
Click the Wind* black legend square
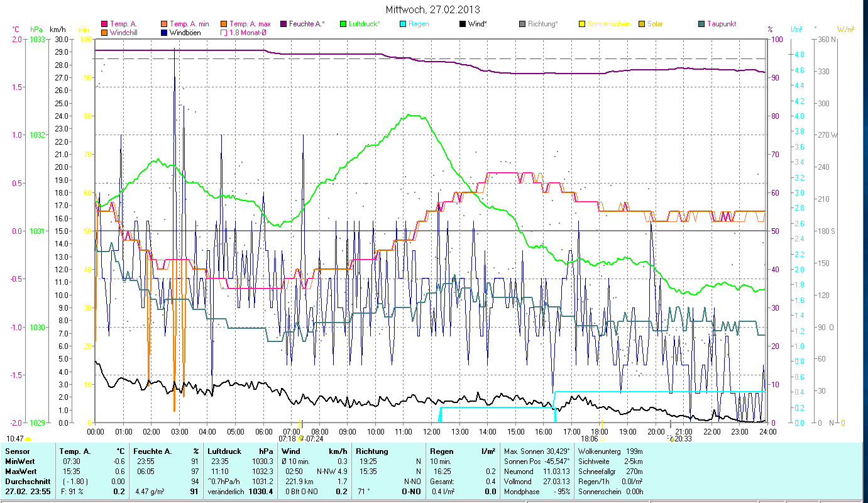pos(462,24)
